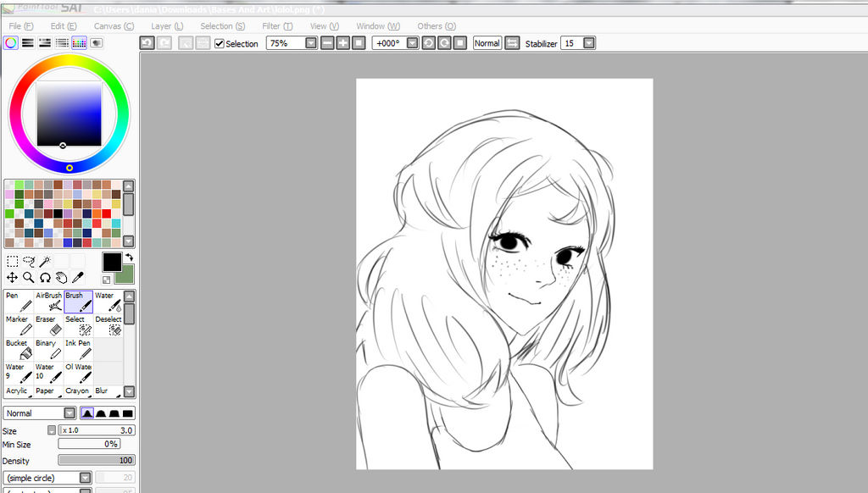Image resolution: width=868 pixels, height=493 pixels.
Task: Choose the Pen brush tool
Action: click(19, 302)
